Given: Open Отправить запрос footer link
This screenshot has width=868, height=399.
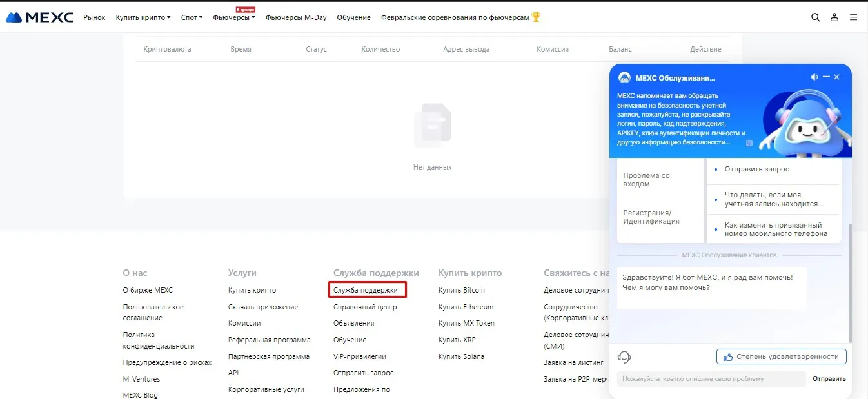Looking at the screenshot, I should tap(363, 373).
